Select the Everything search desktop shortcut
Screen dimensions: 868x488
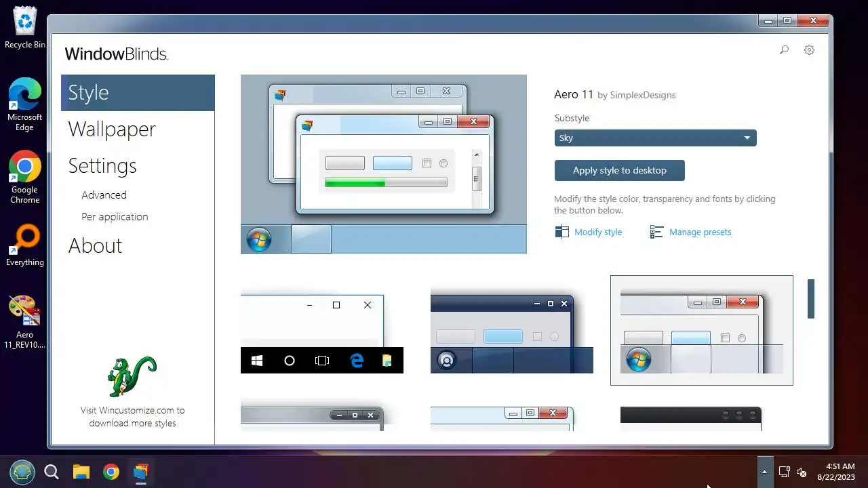tap(25, 245)
